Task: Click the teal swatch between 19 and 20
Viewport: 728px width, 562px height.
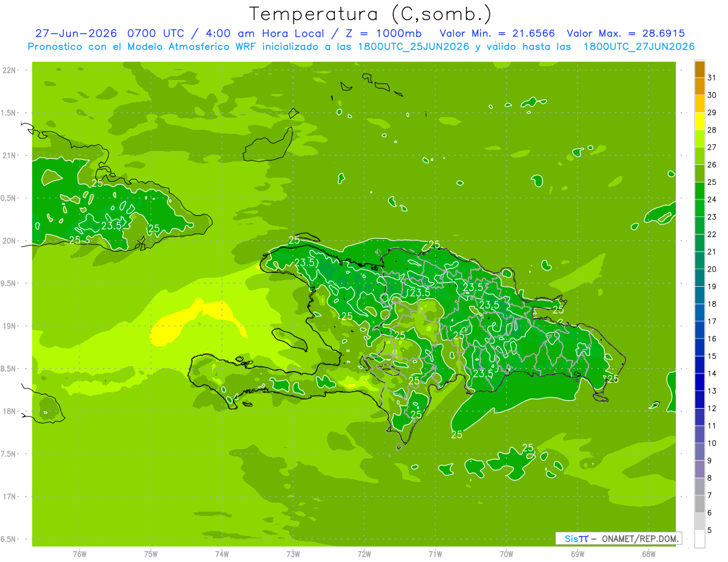Action: click(x=699, y=278)
